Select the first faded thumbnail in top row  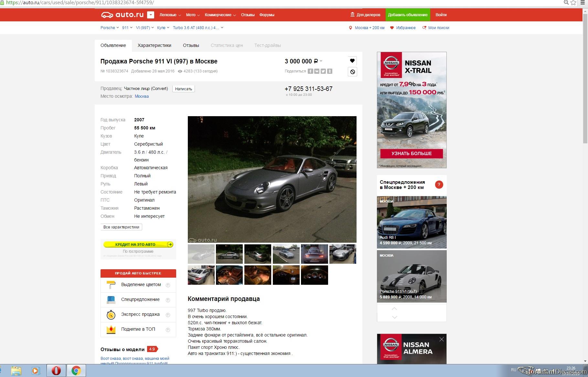coord(201,254)
